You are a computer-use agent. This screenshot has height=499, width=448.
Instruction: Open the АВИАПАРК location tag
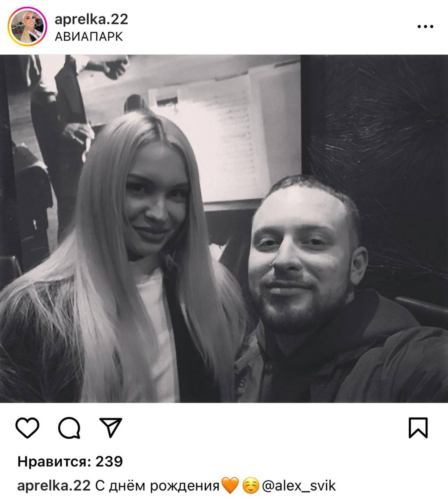[89, 37]
